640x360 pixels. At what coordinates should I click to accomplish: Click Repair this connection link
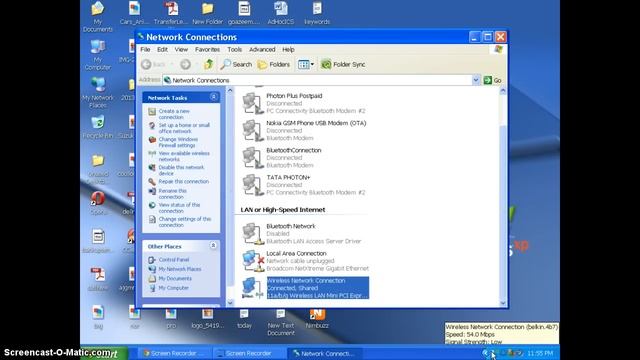(184, 181)
